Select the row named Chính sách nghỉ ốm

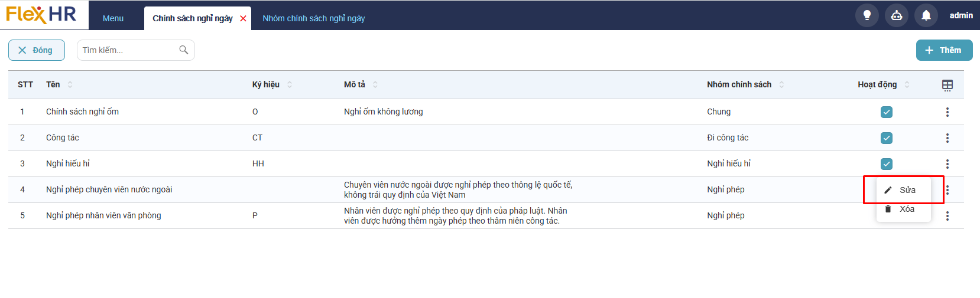pos(486,112)
